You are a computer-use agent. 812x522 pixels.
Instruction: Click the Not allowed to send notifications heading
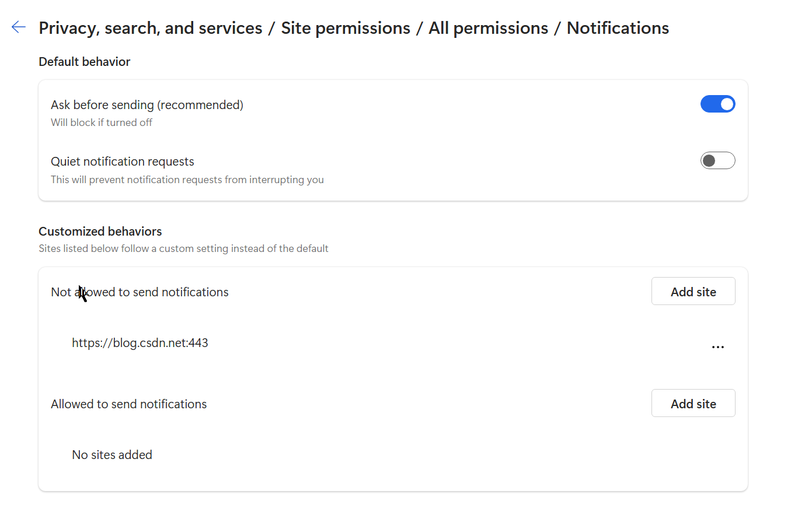pos(140,292)
